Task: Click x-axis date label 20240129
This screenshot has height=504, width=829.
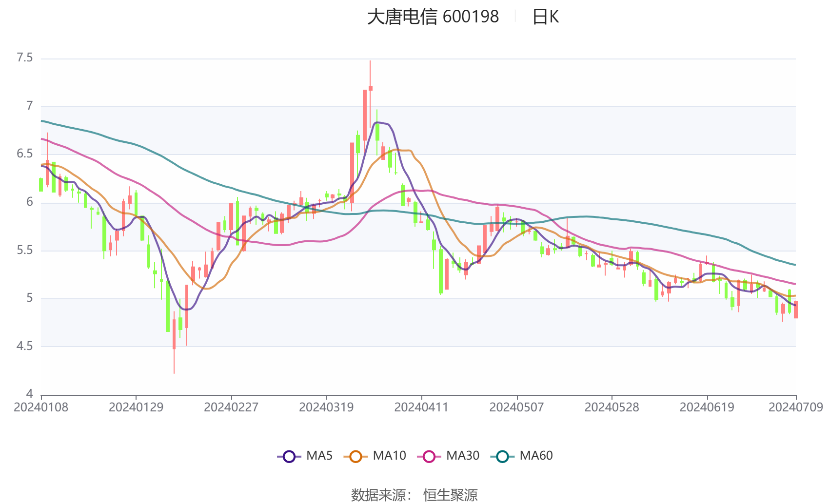Action: coord(136,407)
